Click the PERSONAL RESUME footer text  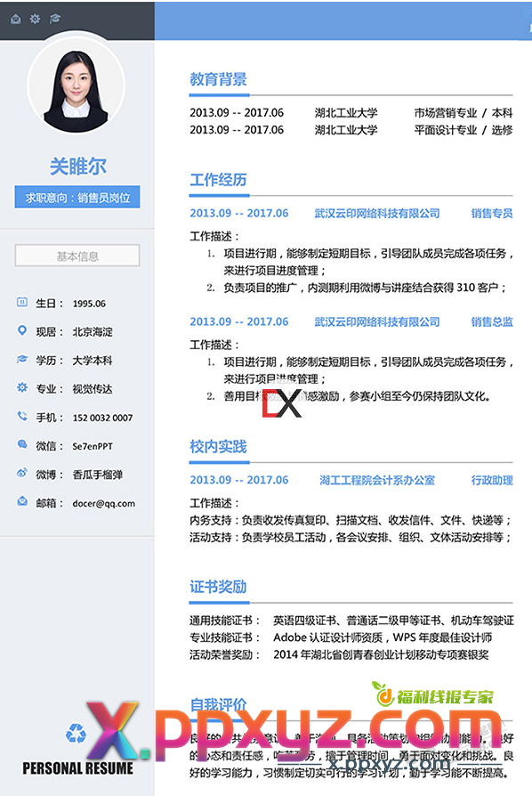pos(77,768)
